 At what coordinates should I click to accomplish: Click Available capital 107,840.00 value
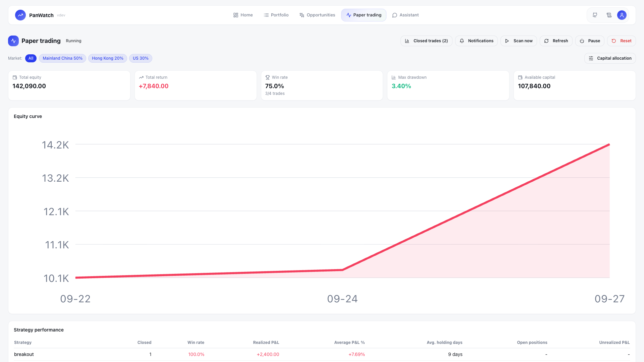click(534, 86)
